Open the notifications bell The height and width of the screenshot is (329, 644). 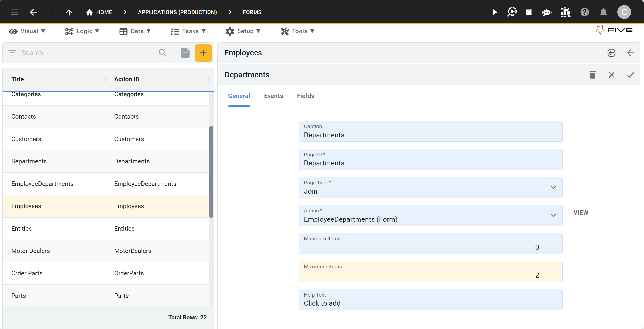[x=603, y=12]
